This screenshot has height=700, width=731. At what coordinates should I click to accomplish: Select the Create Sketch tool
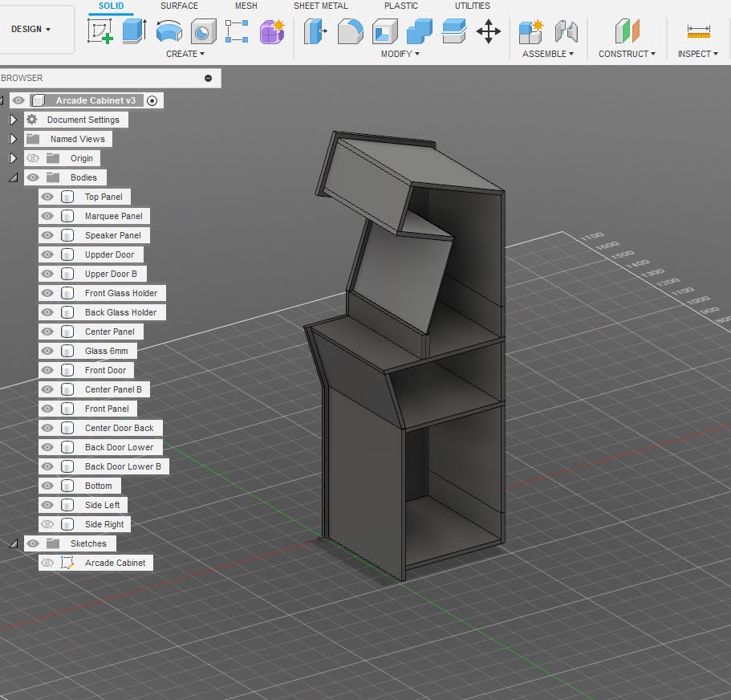[x=99, y=31]
